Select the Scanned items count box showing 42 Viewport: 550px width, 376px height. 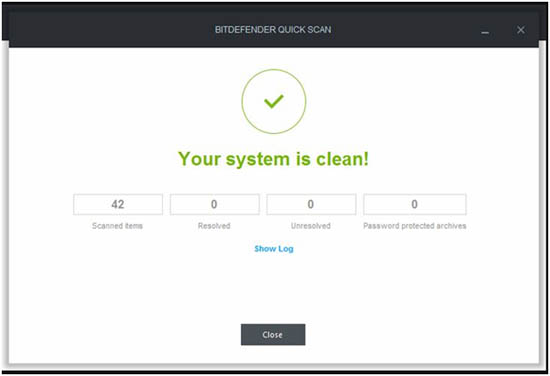tap(118, 204)
